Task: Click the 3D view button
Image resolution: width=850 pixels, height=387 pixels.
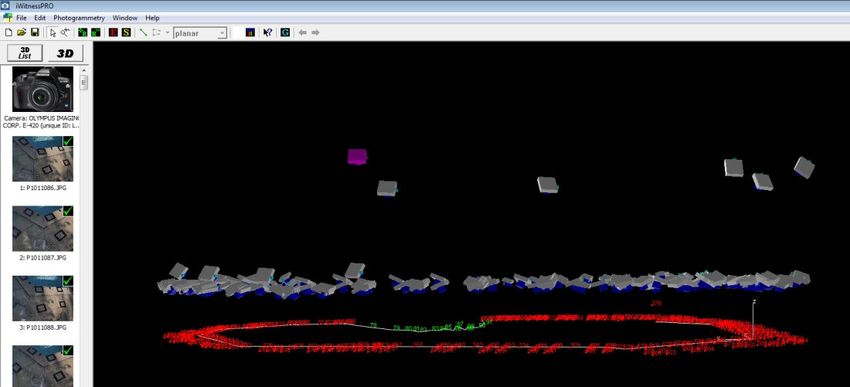Action: pyautogui.click(x=65, y=53)
